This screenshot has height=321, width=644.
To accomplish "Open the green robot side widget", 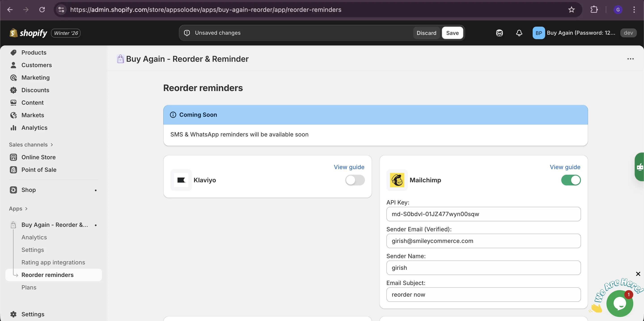I will (640, 167).
